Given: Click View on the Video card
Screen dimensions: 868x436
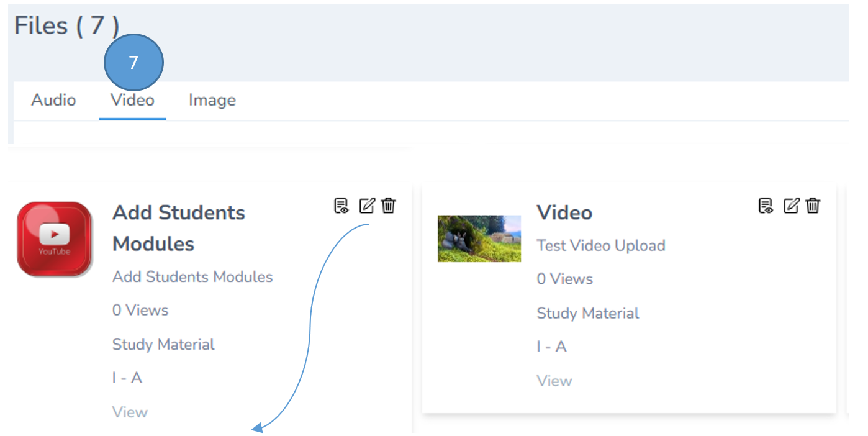Looking at the screenshot, I should tap(554, 380).
